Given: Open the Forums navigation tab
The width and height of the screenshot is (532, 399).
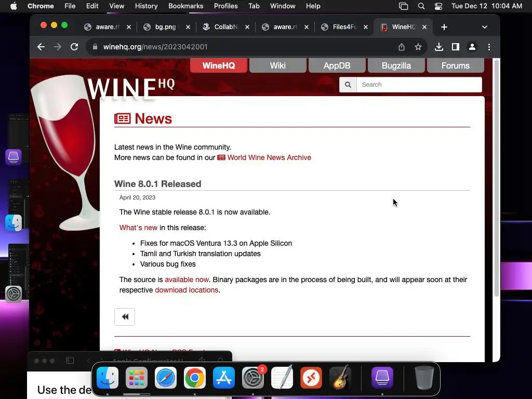Looking at the screenshot, I should click(455, 65).
